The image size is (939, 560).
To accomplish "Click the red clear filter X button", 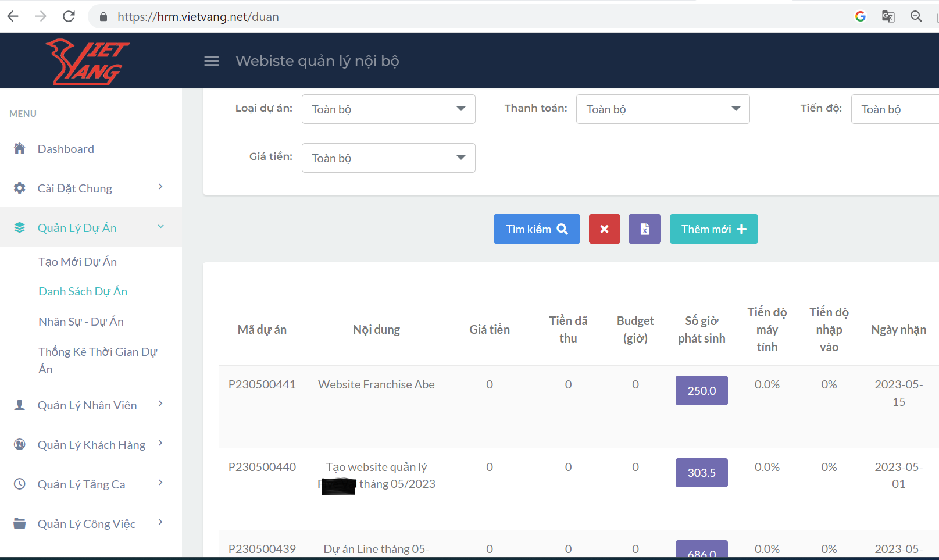I will (x=604, y=229).
